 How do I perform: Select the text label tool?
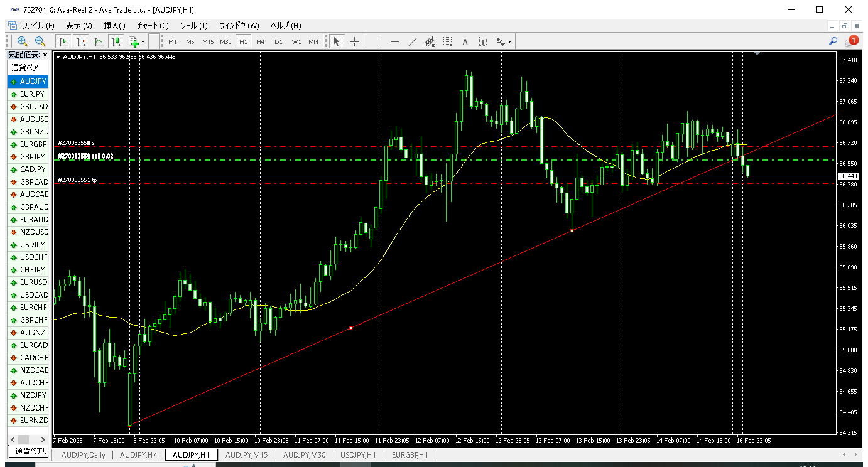tap(482, 41)
